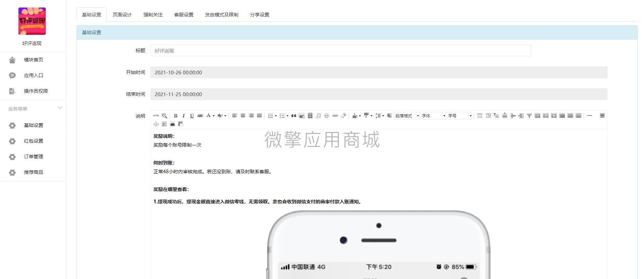Apply text highlight background color
This screenshot has width=644, height=279.
tap(220, 116)
